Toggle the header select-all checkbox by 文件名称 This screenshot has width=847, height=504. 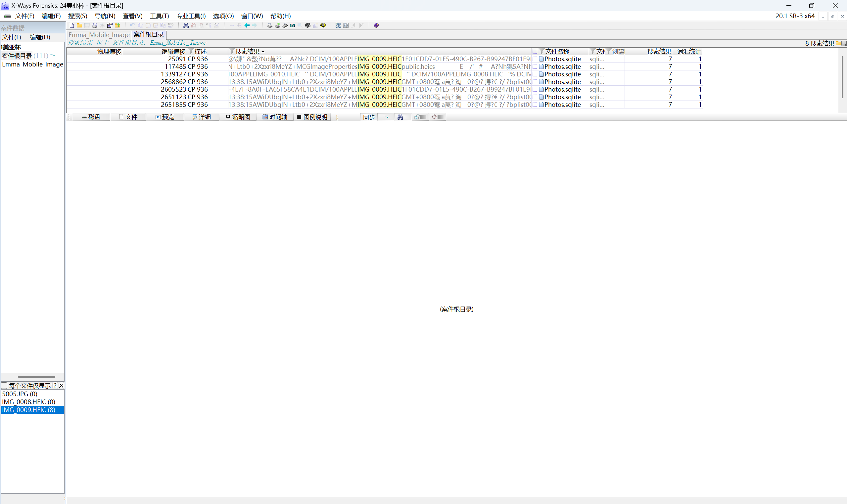tap(535, 51)
